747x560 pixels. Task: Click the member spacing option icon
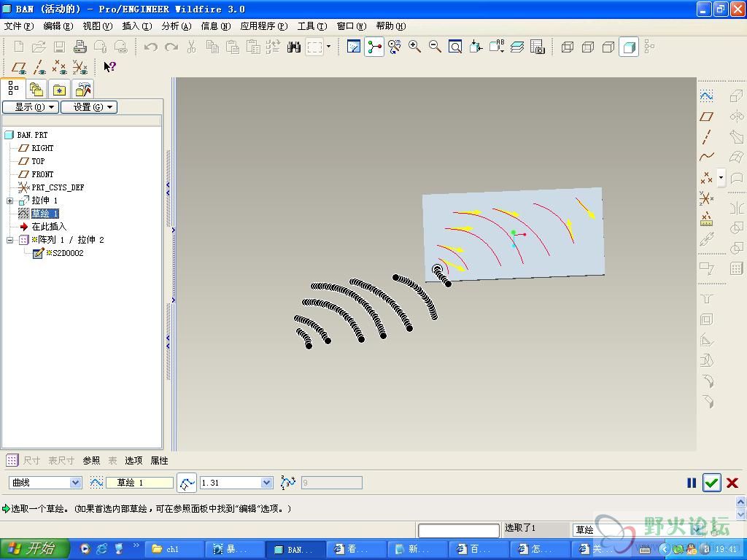187,483
